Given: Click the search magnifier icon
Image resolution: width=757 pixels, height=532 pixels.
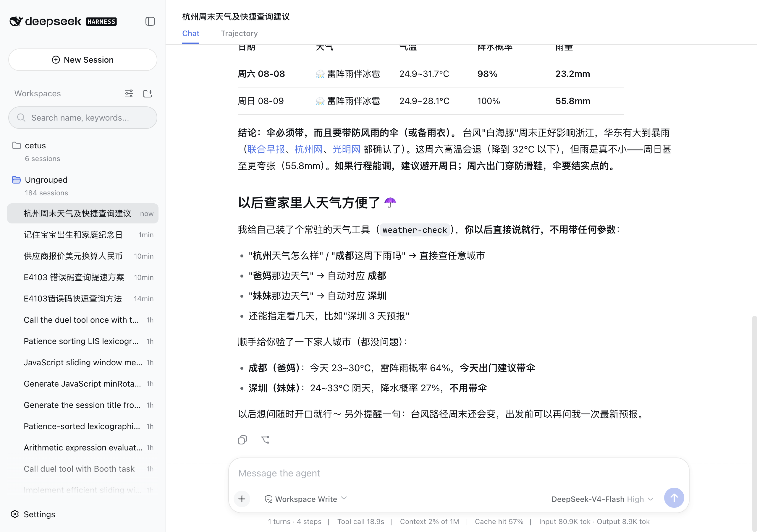Looking at the screenshot, I should (x=21, y=118).
